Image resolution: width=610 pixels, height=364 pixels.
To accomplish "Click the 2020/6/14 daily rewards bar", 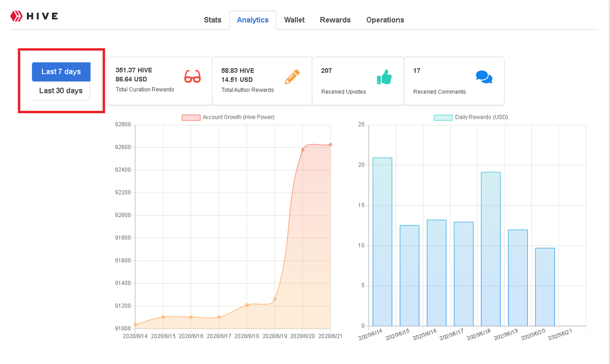I will click(x=382, y=242).
